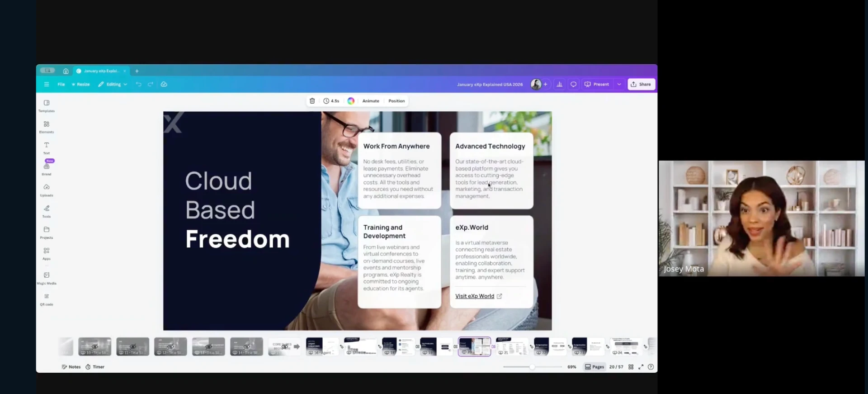This screenshot has height=394, width=868.
Task: Open the Templates panel in sidebar
Action: [47, 106]
